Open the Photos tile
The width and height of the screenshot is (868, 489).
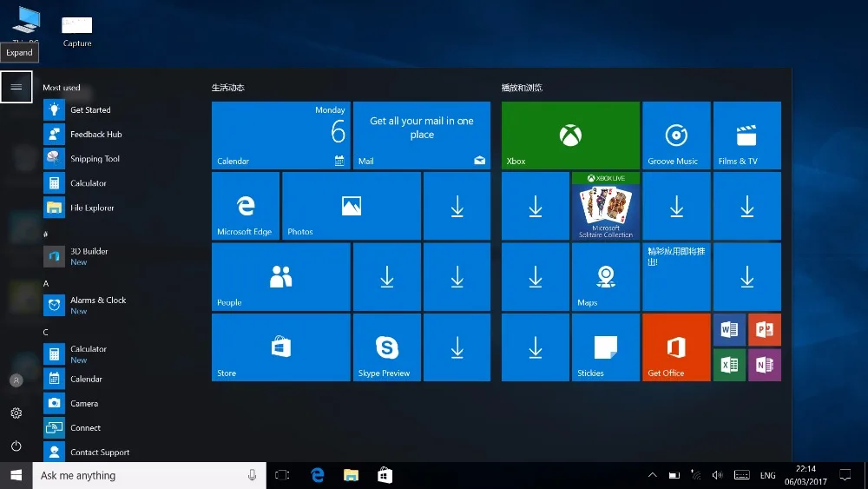point(352,206)
